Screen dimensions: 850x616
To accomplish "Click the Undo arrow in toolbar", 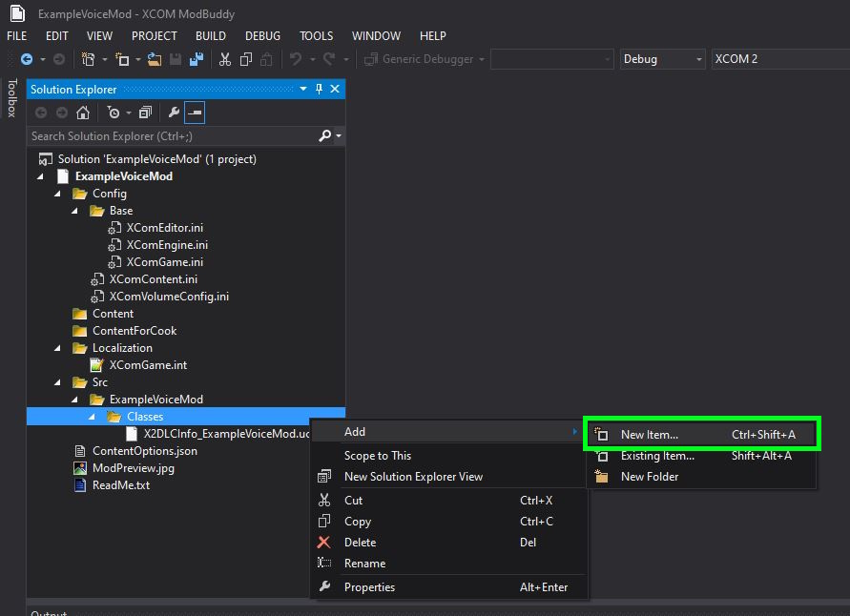I will (x=296, y=59).
